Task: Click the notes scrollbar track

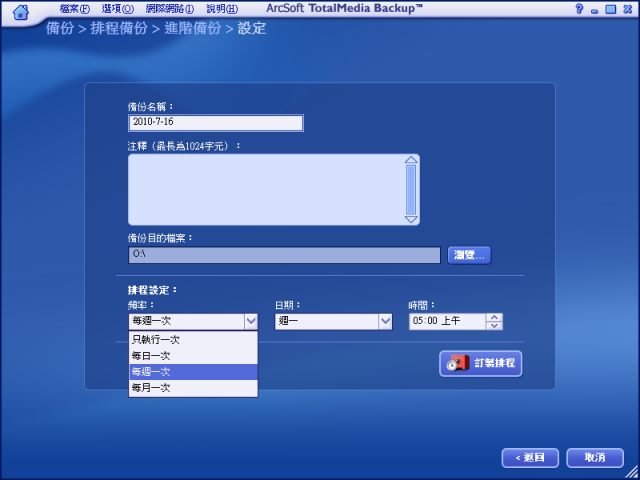Action: [411, 190]
